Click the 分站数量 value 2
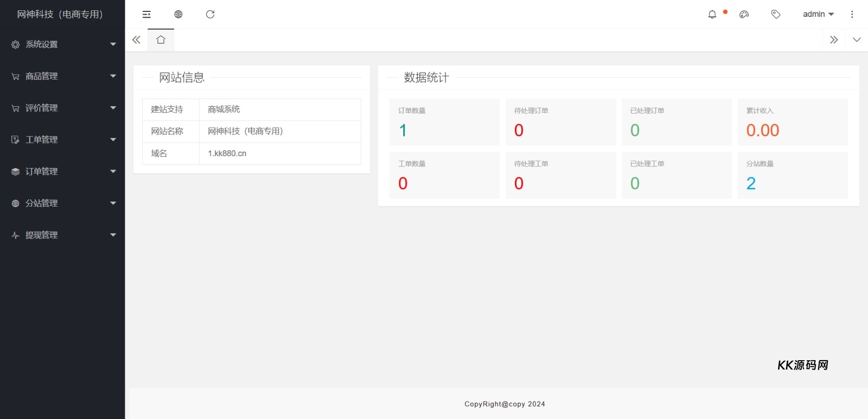This screenshot has width=868, height=419. pos(751,183)
